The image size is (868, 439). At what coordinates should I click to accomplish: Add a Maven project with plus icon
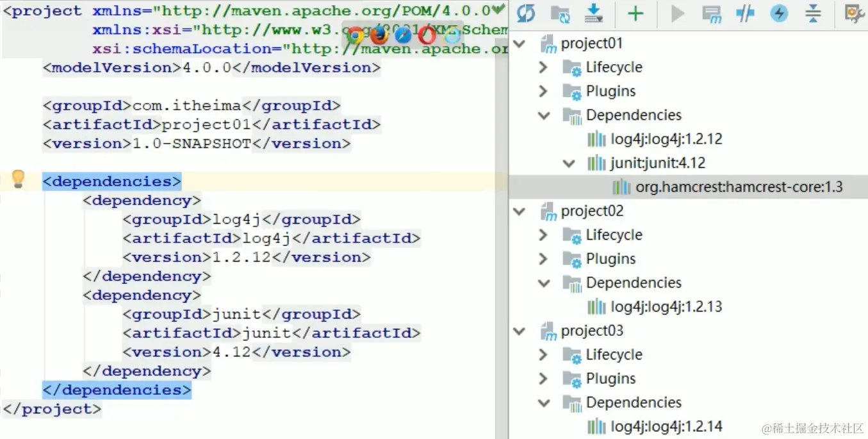[x=635, y=13]
